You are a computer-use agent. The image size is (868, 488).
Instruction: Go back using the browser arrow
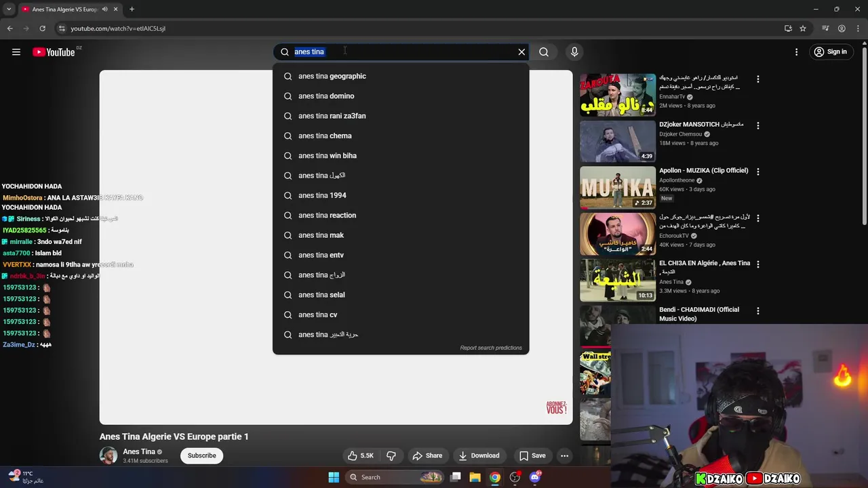click(x=10, y=28)
